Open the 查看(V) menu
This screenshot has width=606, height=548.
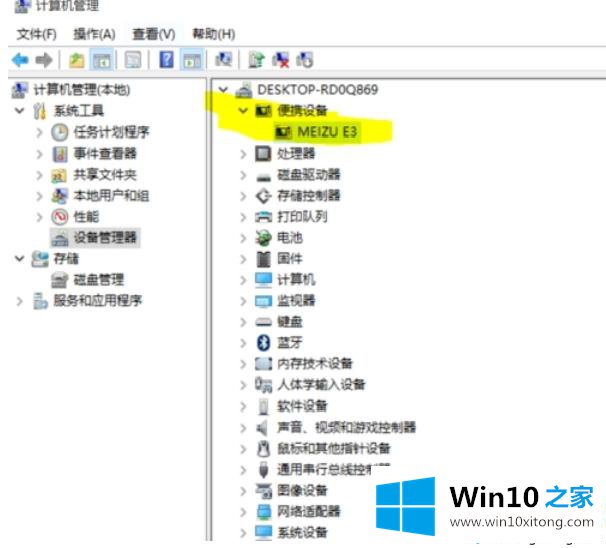pyautogui.click(x=153, y=34)
